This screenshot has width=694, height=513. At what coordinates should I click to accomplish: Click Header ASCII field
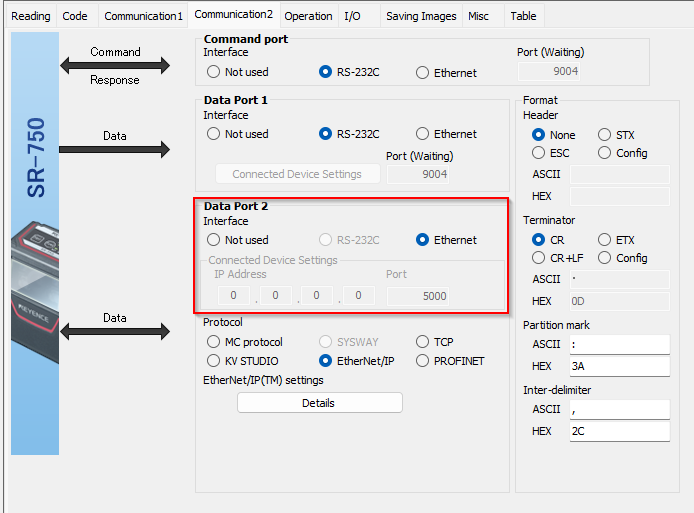tap(620, 174)
